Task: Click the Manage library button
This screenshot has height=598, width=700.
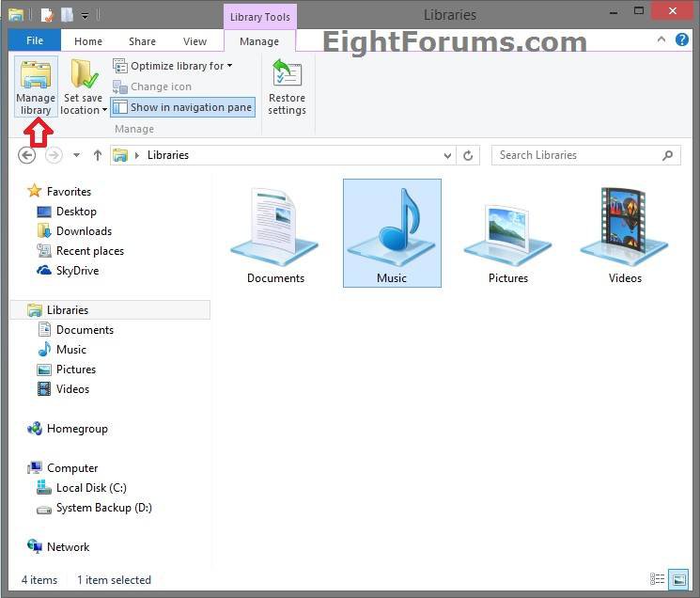Action: (36, 87)
